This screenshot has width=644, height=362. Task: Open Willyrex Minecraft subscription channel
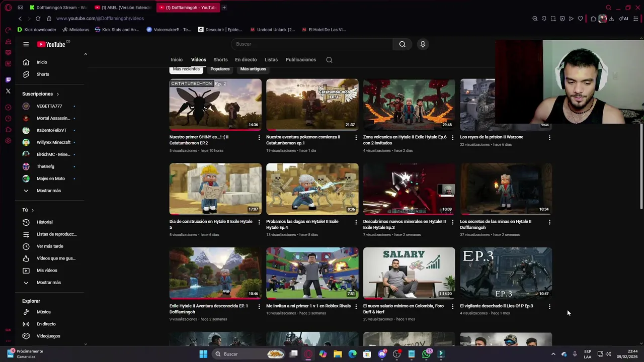pyautogui.click(x=50, y=142)
